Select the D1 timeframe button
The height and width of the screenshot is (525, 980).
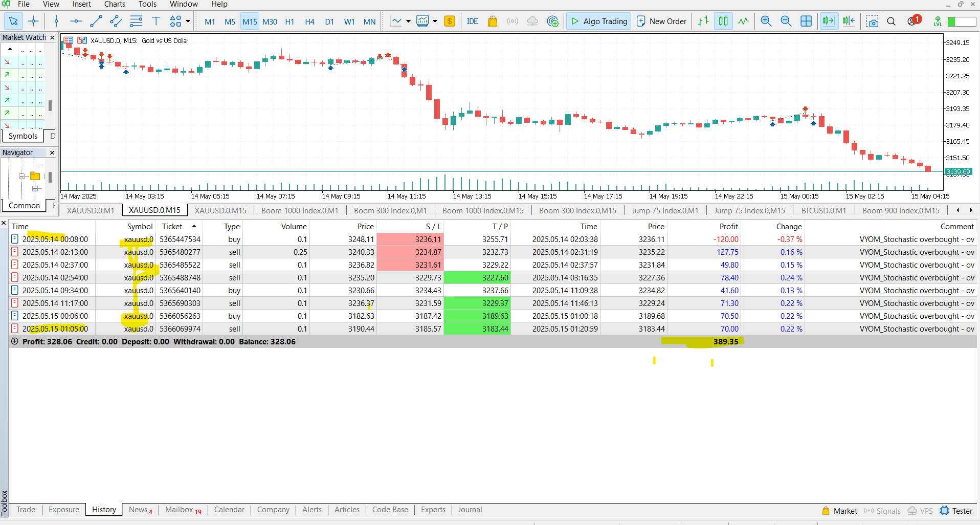click(329, 21)
